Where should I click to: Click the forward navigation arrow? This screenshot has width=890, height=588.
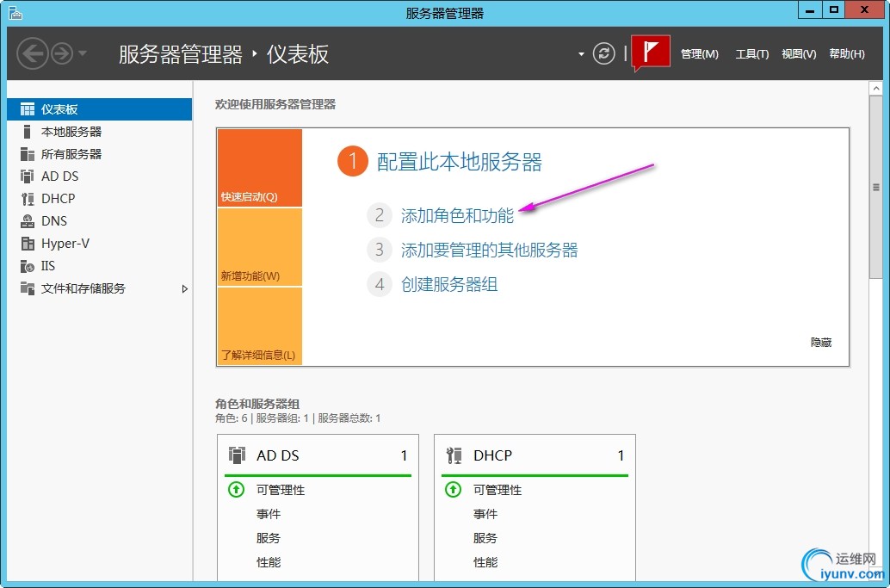pos(62,54)
